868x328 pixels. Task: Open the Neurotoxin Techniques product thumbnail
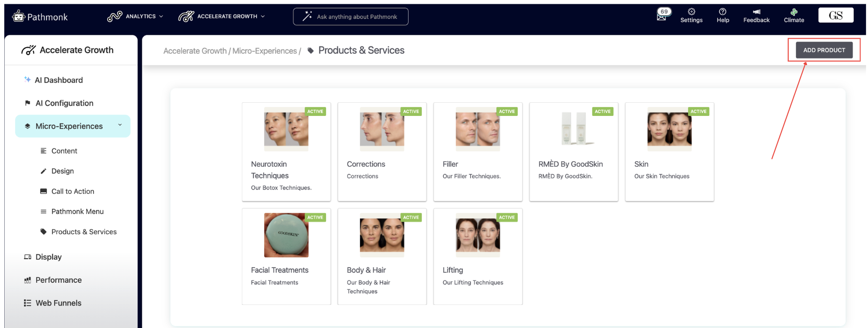coord(286,129)
